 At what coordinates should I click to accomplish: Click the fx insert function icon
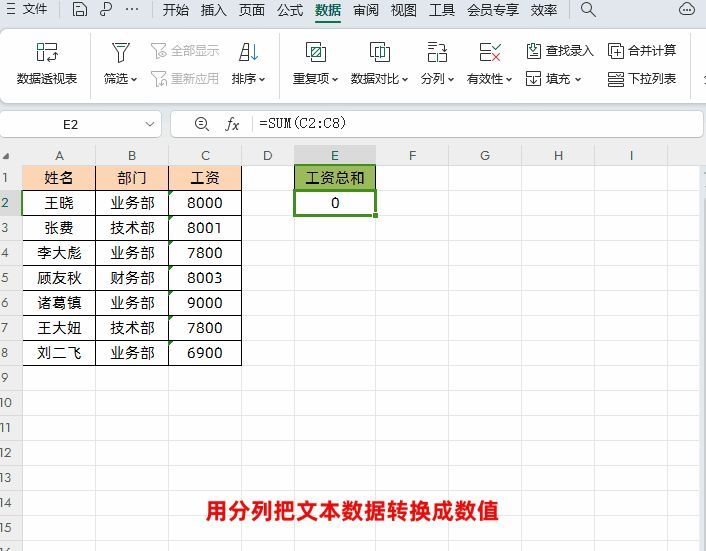tap(232, 124)
